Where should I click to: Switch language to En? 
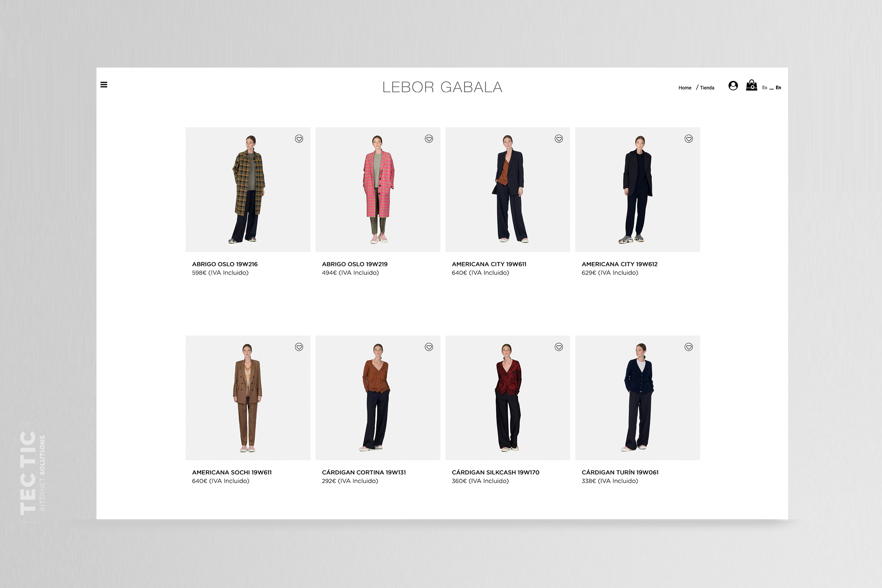coord(778,88)
